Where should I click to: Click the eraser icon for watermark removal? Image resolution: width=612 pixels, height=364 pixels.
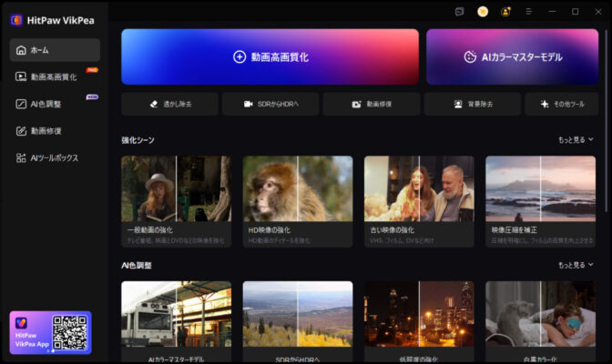(154, 104)
